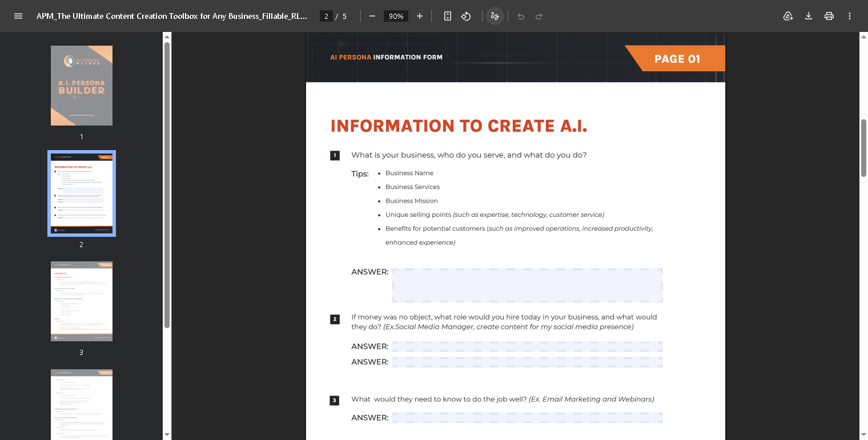Rotate the document counterclockwise
The image size is (868, 440).
[x=466, y=16]
